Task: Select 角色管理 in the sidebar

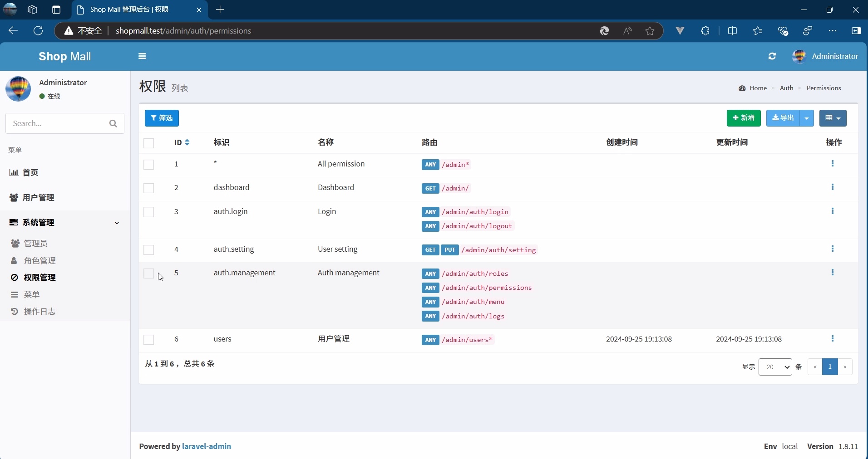Action: click(39, 261)
